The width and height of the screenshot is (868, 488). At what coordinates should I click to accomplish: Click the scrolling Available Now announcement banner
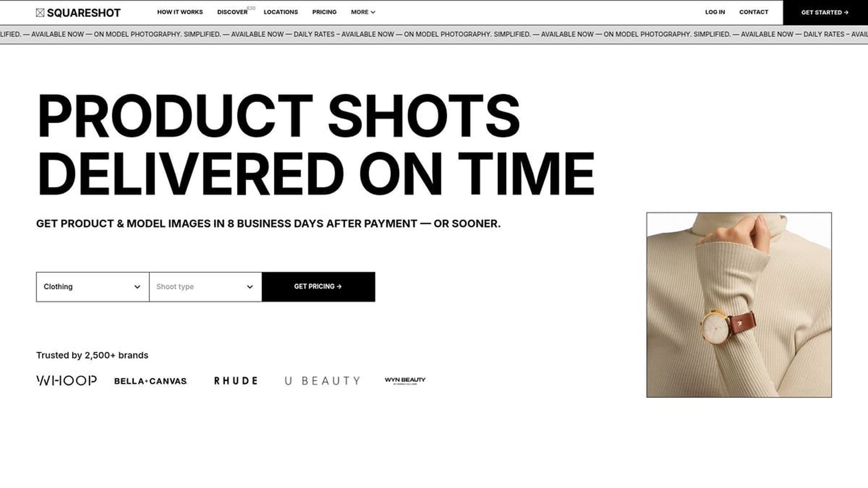click(434, 35)
